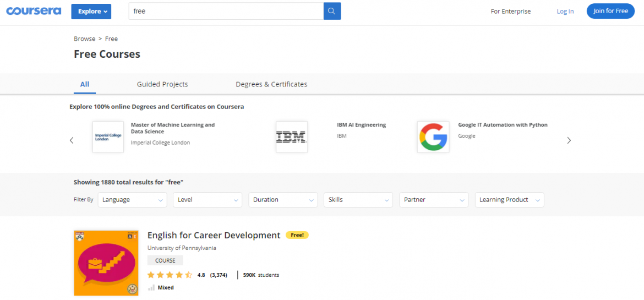Select the All tab
The height and width of the screenshot is (300, 644).
85,84
